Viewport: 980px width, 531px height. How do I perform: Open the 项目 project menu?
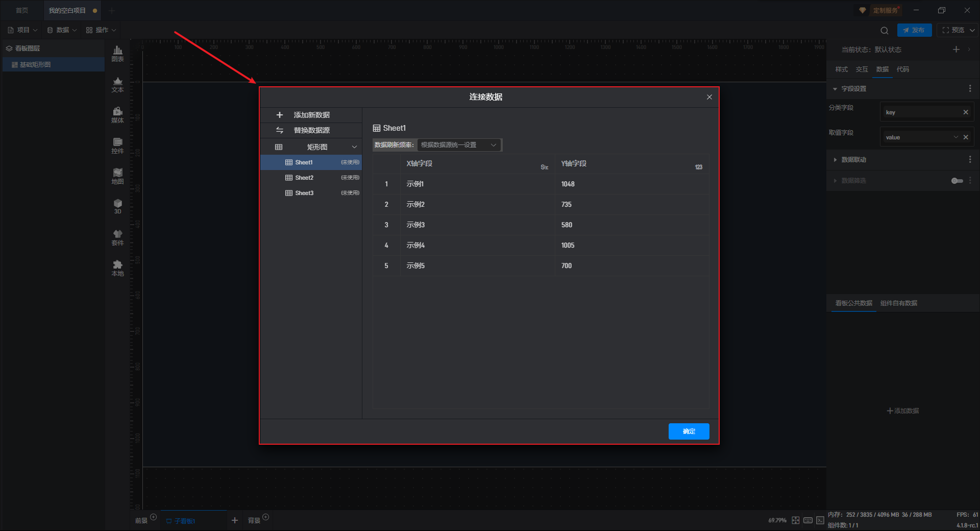23,30
